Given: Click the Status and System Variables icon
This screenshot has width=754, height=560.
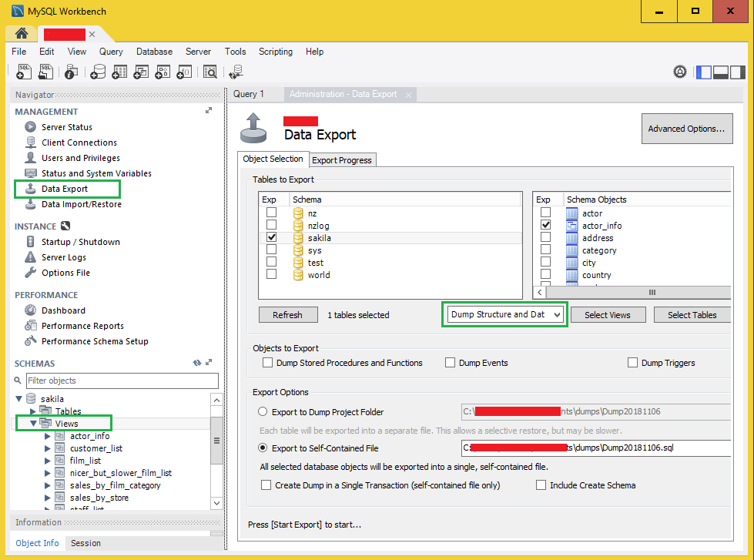Looking at the screenshot, I should tap(30, 173).
